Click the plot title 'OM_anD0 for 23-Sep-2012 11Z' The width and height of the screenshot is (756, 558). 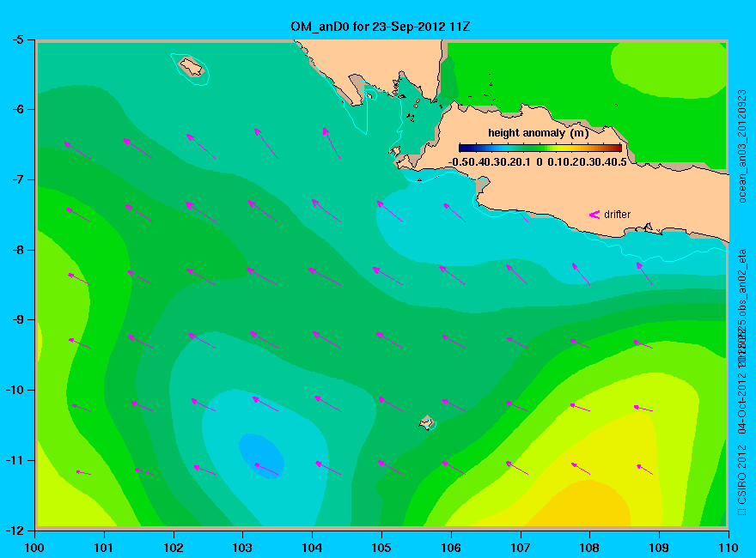pos(380,27)
